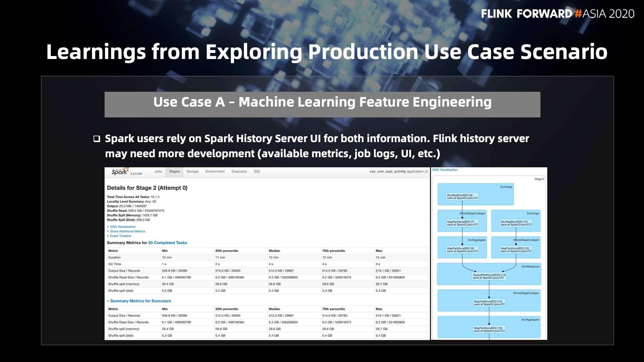Open the Jobs tab
Viewport: 644px width, 362px height.
click(x=158, y=172)
